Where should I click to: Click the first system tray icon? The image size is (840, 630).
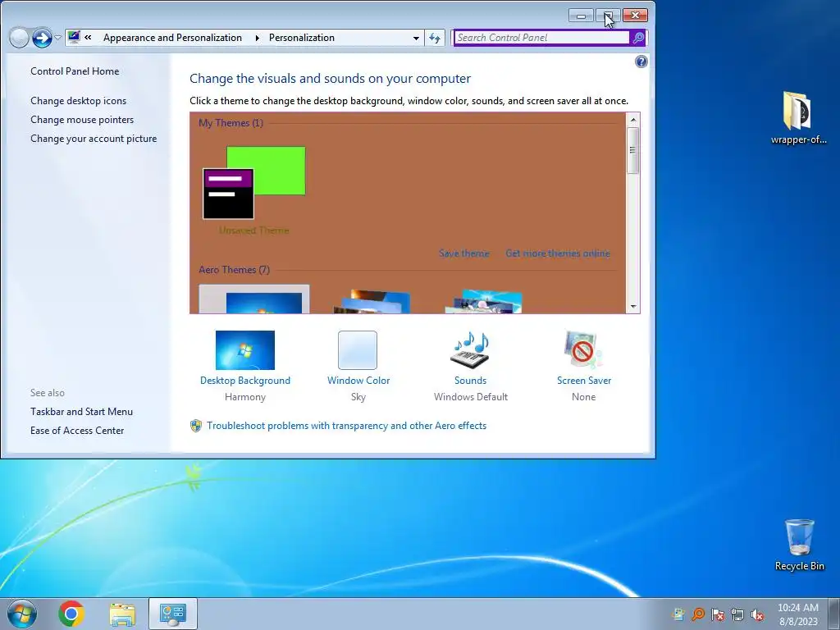click(x=678, y=614)
